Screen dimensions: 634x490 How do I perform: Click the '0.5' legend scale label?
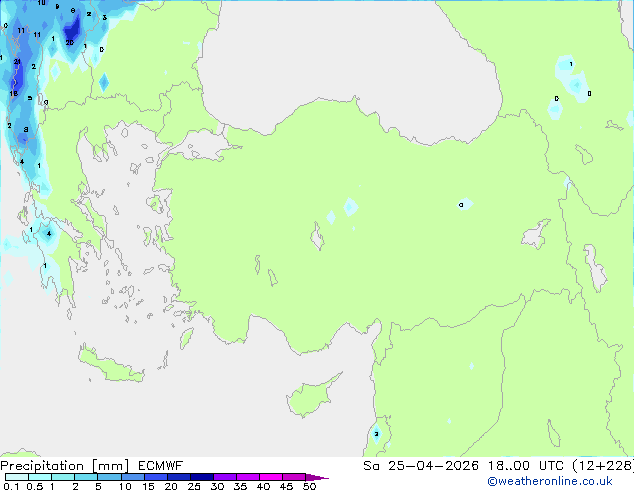pos(34,486)
